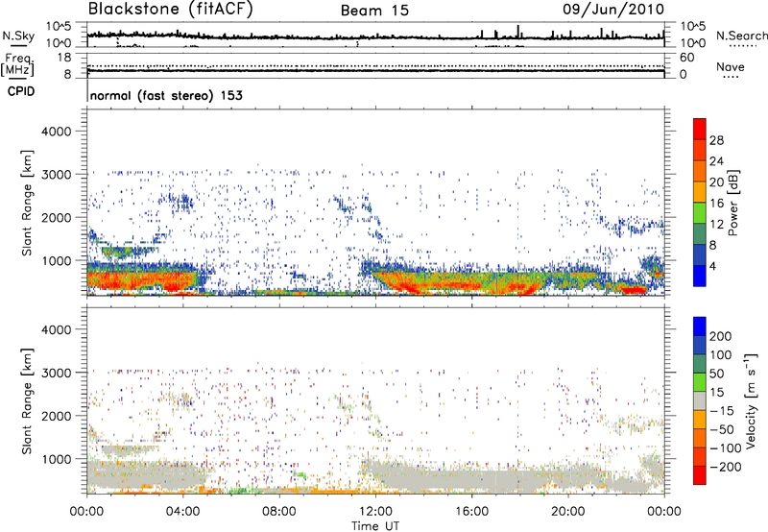Click the '12:00' time axis tick label
This screenshot has height=532, width=768.
click(375, 512)
